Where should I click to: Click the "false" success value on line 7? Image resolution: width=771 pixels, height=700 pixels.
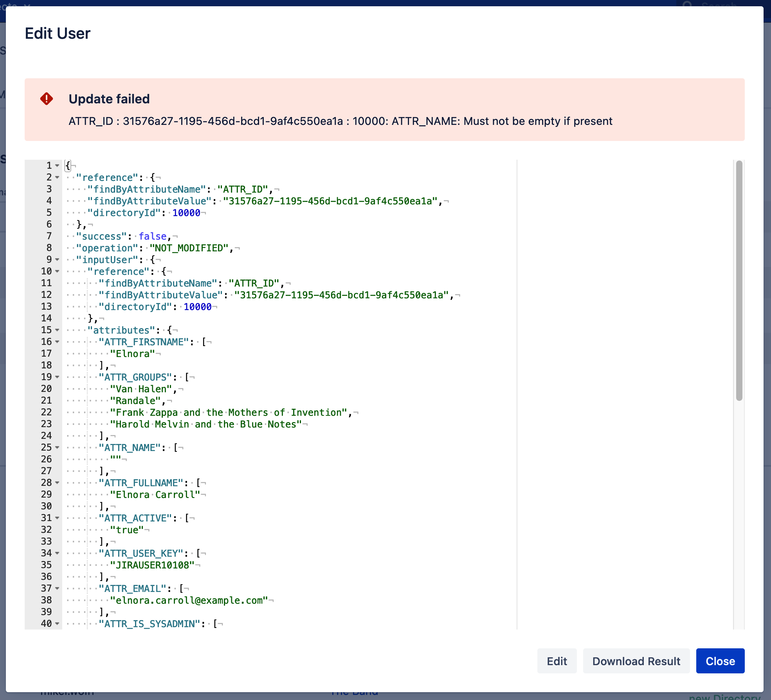point(153,236)
